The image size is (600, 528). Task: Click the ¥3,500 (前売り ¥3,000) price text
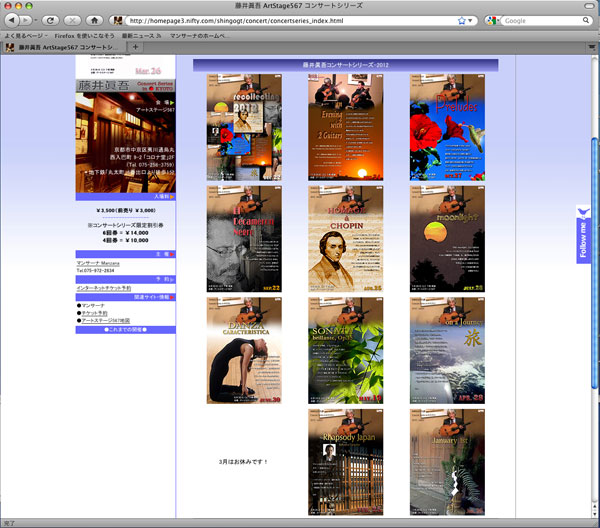tap(126, 210)
